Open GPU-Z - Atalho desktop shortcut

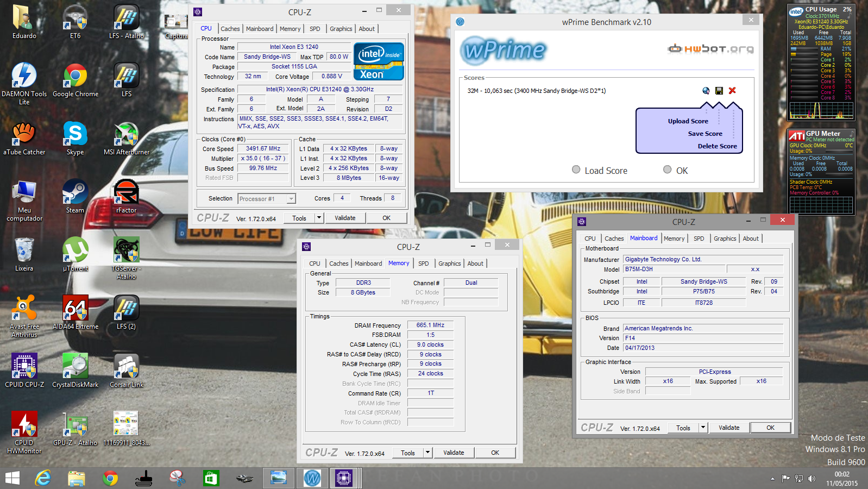point(76,429)
